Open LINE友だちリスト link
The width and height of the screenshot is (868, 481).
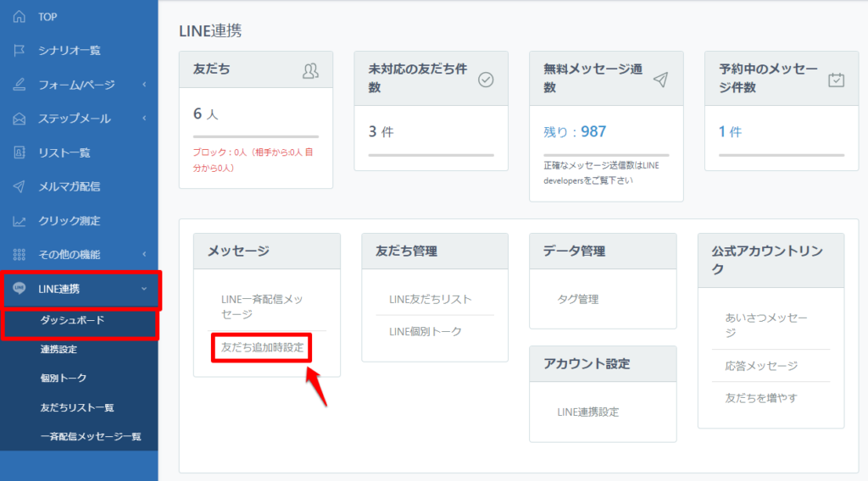pyautogui.click(x=431, y=299)
